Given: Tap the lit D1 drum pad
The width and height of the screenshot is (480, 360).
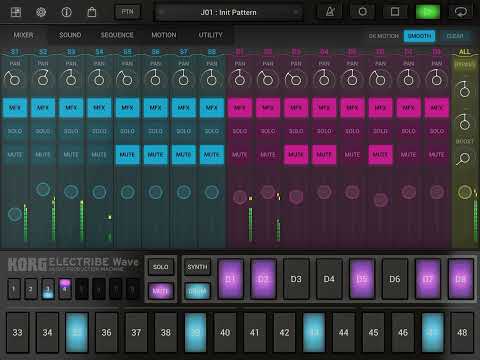Looking at the screenshot, I should [x=230, y=279].
